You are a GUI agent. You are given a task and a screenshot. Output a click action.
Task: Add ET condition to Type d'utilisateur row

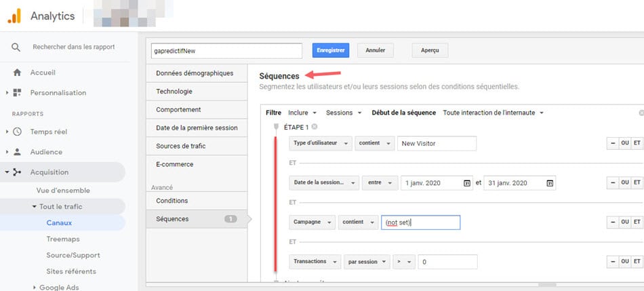point(637,143)
